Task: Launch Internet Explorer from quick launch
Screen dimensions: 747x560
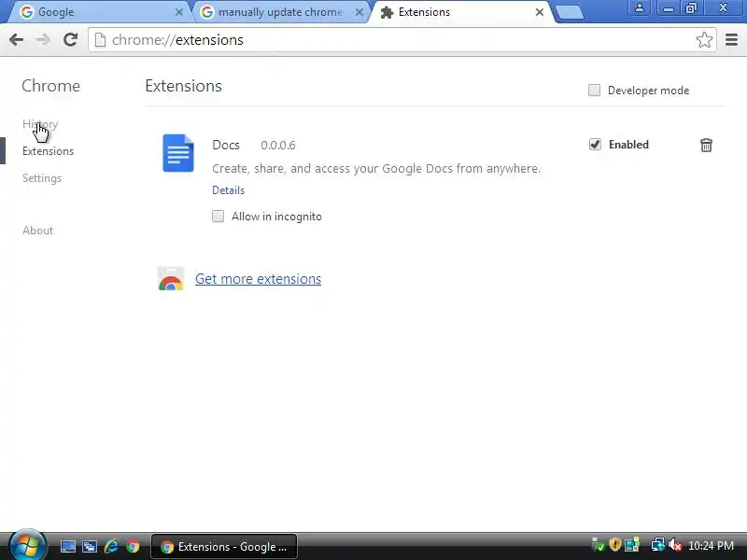Action: click(x=111, y=546)
